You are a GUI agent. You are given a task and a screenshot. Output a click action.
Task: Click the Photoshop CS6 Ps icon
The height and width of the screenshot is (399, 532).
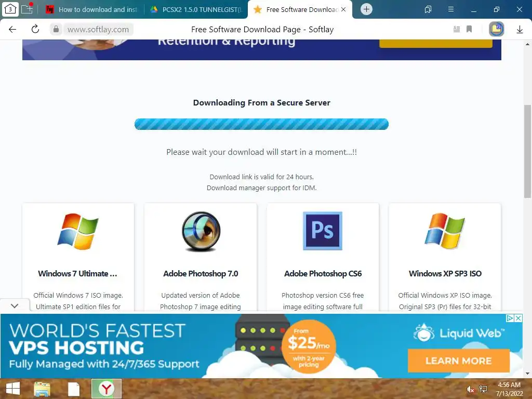click(x=323, y=231)
